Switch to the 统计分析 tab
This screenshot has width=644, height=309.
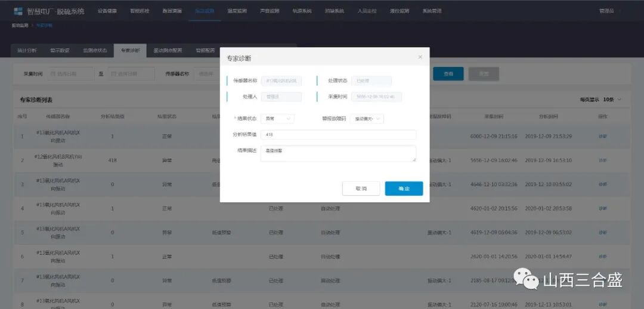pyautogui.click(x=27, y=51)
